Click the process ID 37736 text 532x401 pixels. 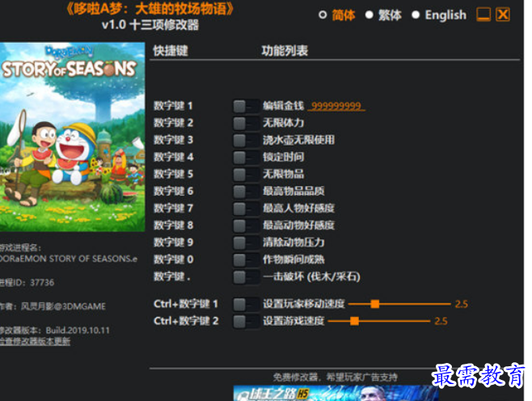[27, 283]
